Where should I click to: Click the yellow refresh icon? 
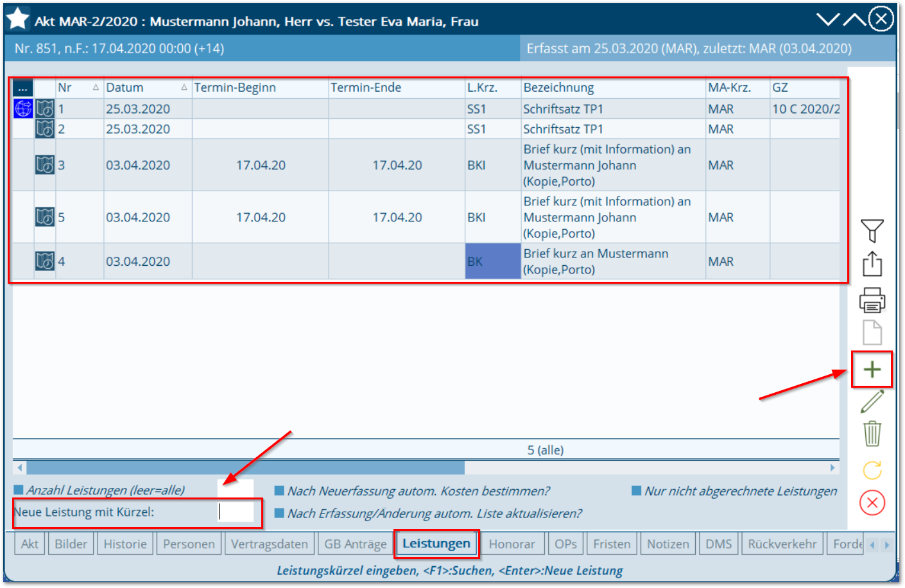[872, 470]
